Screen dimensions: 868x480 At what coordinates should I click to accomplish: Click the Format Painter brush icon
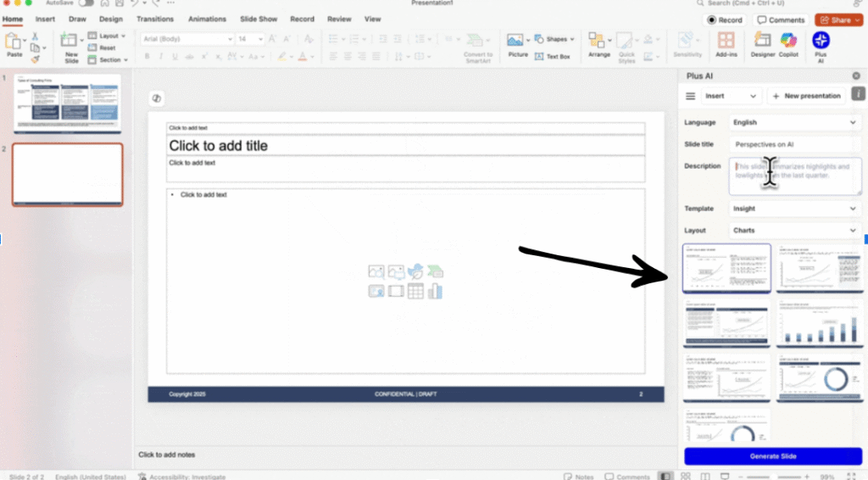tap(35, 59)
